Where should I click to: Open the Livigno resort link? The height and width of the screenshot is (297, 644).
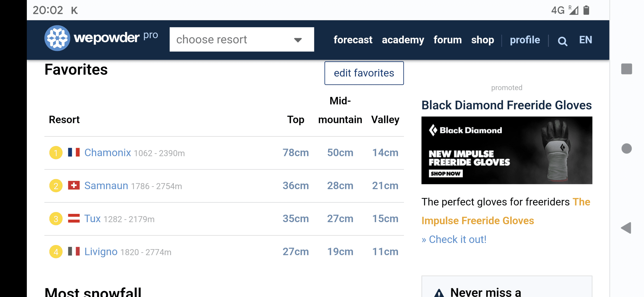point(101,251)
